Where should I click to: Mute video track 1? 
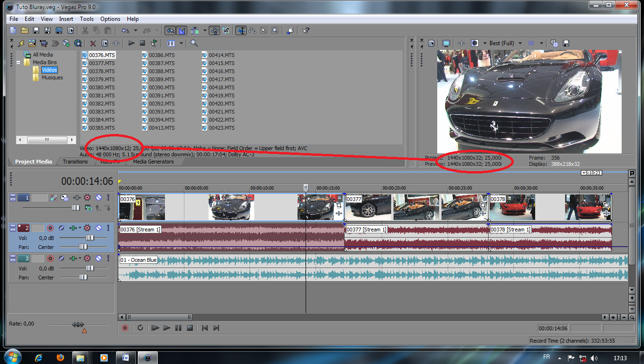(x=98, y=198)
